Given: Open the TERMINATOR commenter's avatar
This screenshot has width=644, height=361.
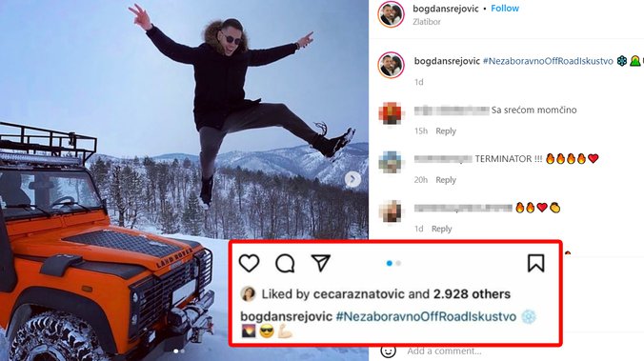Looking at the screenshot, I should pos(391,162).
